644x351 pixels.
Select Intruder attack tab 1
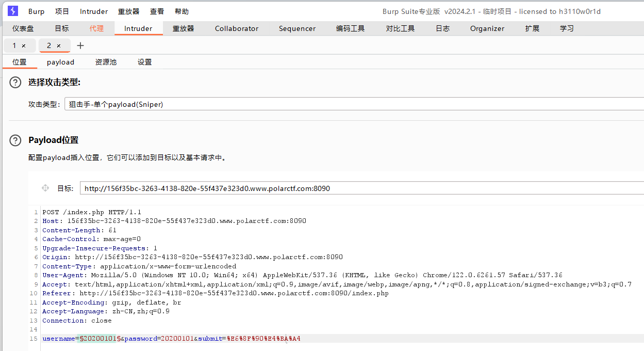point(14,46)
